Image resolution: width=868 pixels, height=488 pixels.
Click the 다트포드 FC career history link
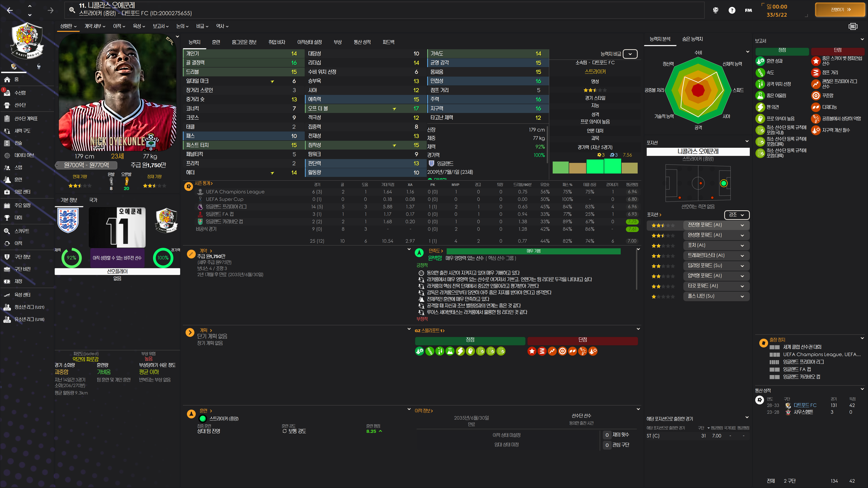pyautogui.click(x=805, y=405)
